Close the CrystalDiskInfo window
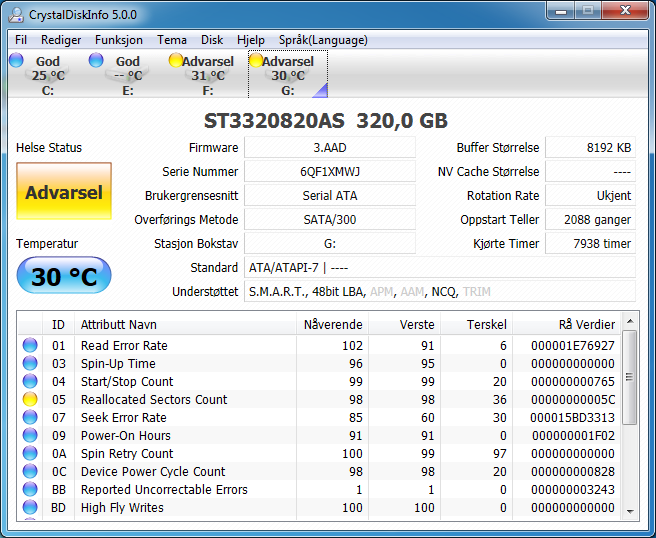The height and width of the screenshot is (538, 656). [x=625, y=11]
